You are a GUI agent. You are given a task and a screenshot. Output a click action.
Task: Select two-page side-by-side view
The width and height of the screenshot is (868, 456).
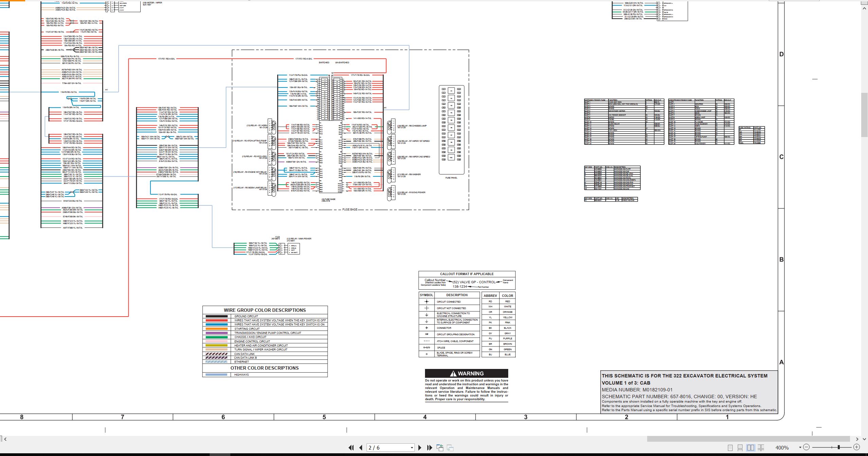tap(750, 448)
